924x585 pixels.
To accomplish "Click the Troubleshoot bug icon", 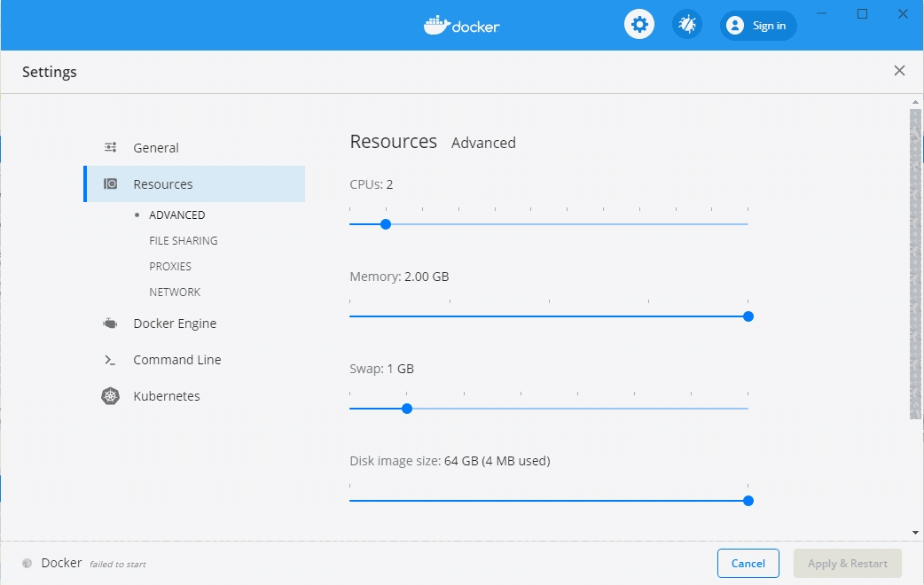I will pyautogui.click(x=686, y=24).
